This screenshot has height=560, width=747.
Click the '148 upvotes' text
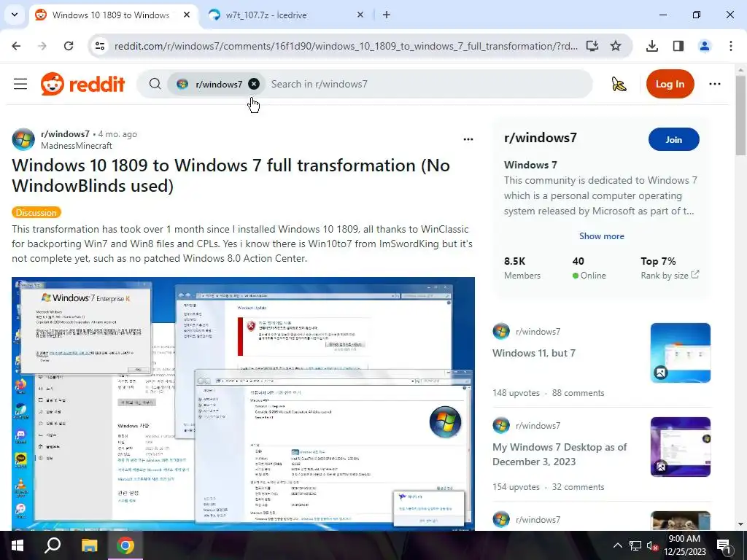coord(516,393)
